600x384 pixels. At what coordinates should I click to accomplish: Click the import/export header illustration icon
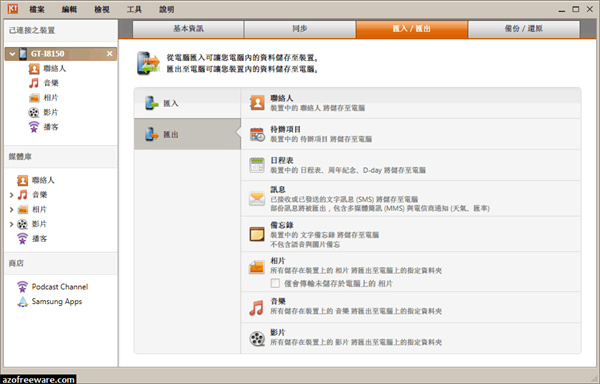coord(148,63)
